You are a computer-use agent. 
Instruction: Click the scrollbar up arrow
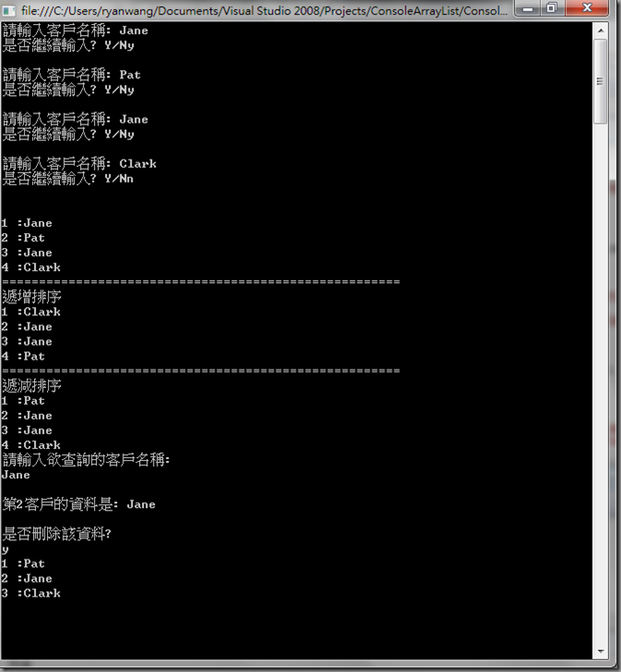pyautogui.click(x=601, y=30)
